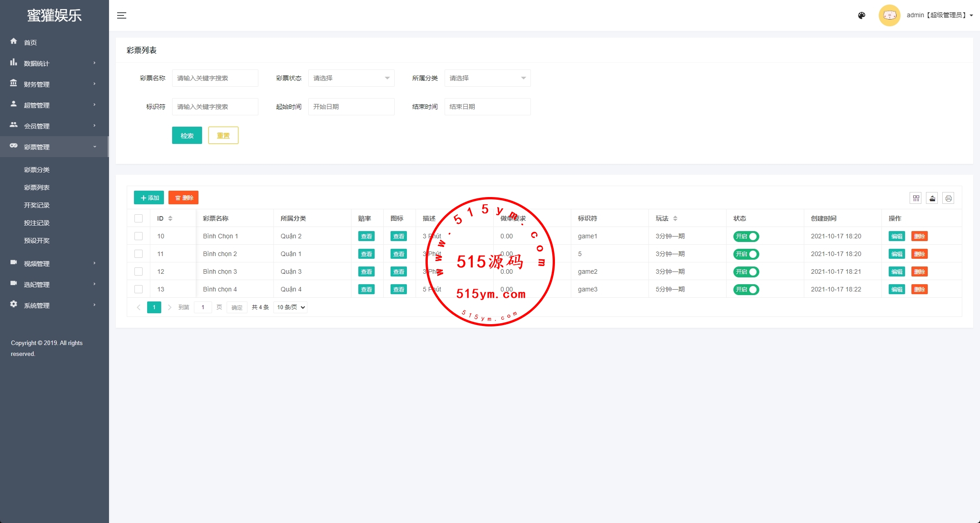Toggle the 开启 switch for game1 row
The image size is (980, 523).
tap(746, 237)
